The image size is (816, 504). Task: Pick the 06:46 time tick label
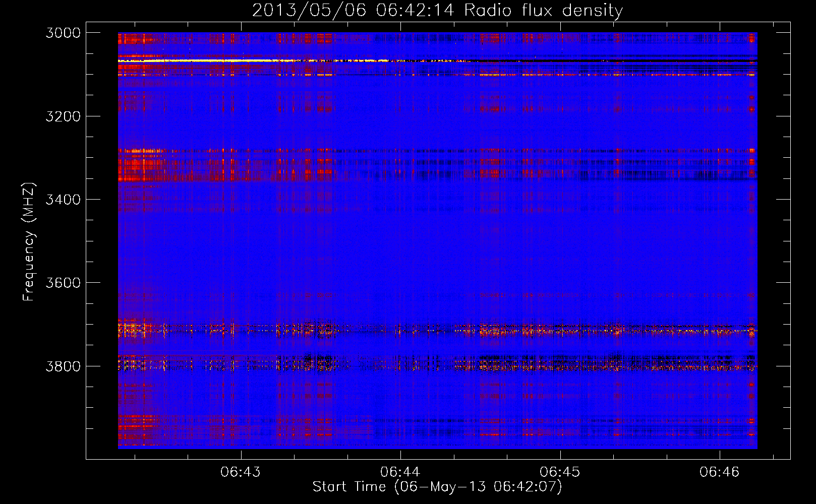[719, 472]
